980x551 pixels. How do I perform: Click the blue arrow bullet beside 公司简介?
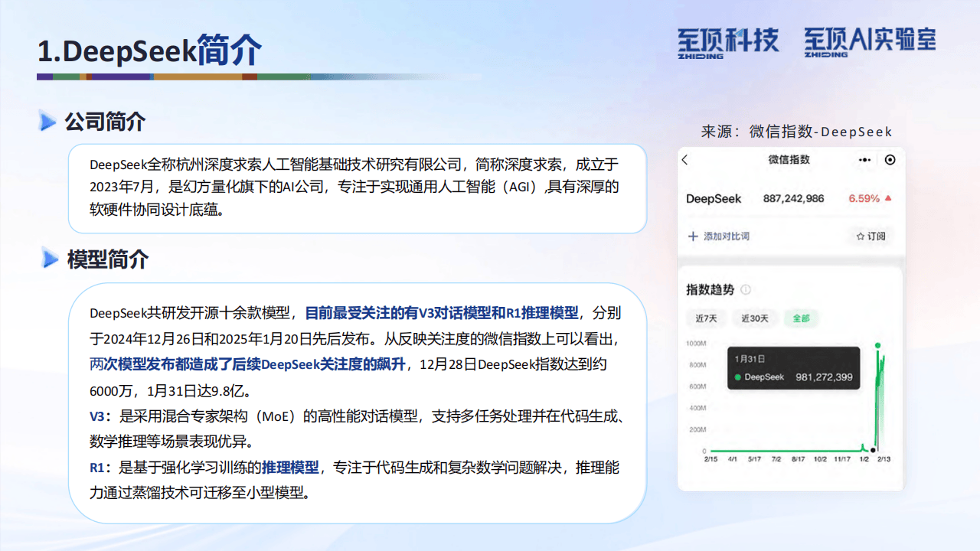point(48,121)
